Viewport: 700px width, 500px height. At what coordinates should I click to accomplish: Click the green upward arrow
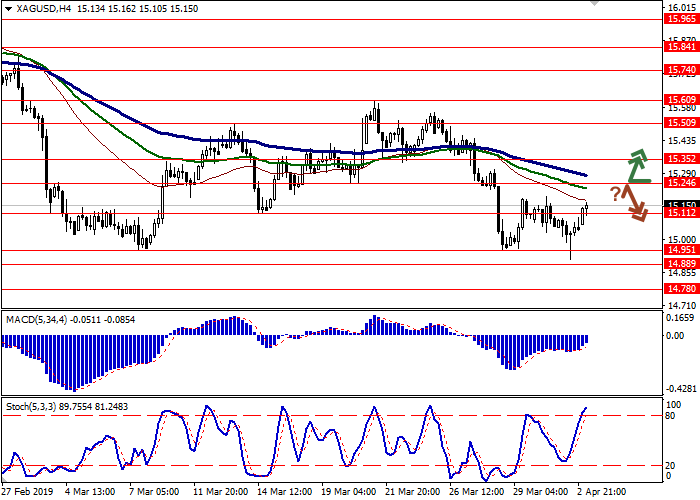(x=636, y=165)
